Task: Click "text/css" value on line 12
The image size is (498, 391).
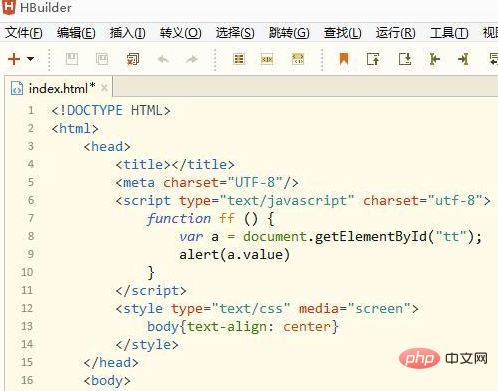Action: click(x=251, y=309)
